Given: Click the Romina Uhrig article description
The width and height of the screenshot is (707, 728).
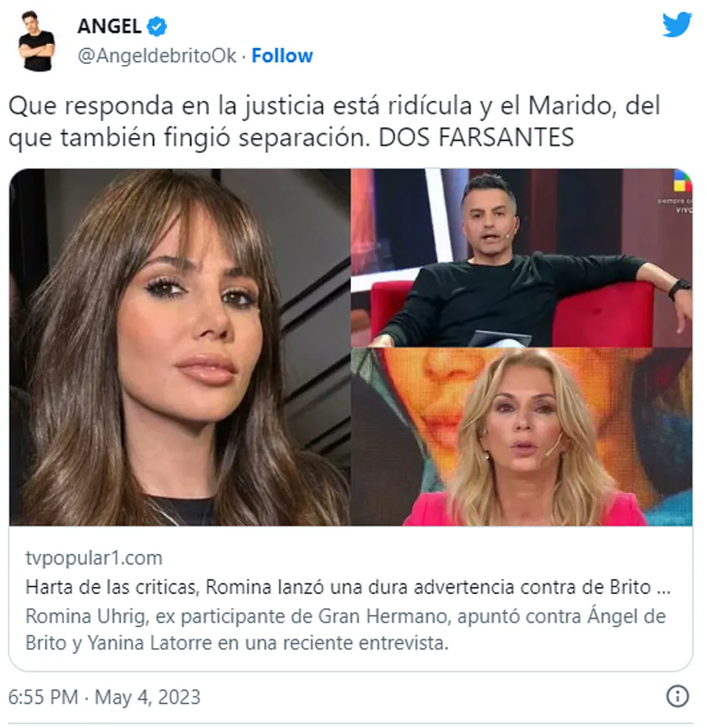Looking at the screenshot, I should coord(345,629).
